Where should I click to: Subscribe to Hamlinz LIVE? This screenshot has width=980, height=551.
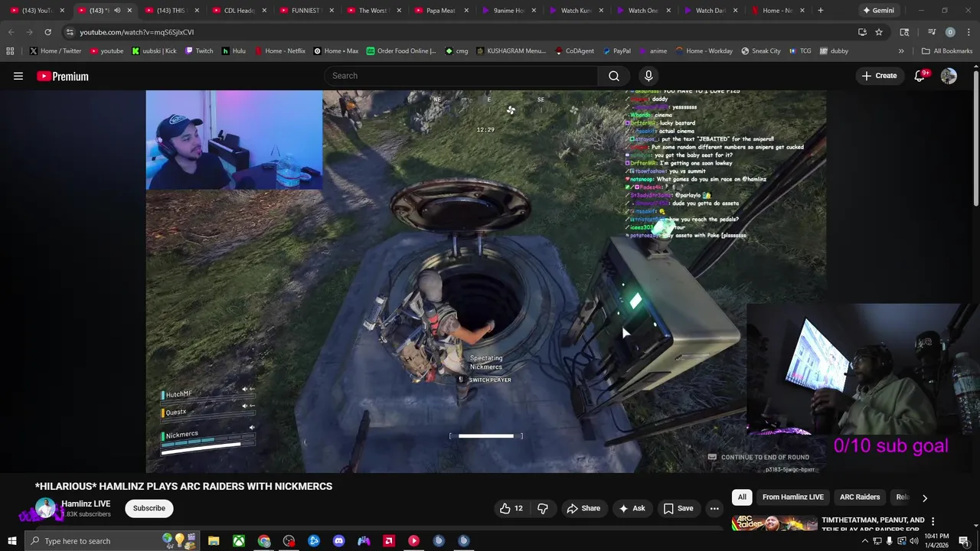149,508
